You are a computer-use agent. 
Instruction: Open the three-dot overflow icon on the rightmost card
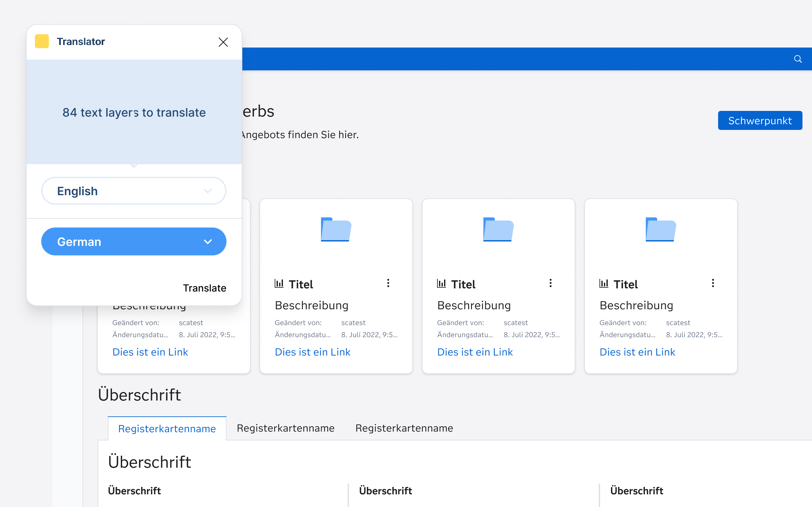tap(713, 283)
